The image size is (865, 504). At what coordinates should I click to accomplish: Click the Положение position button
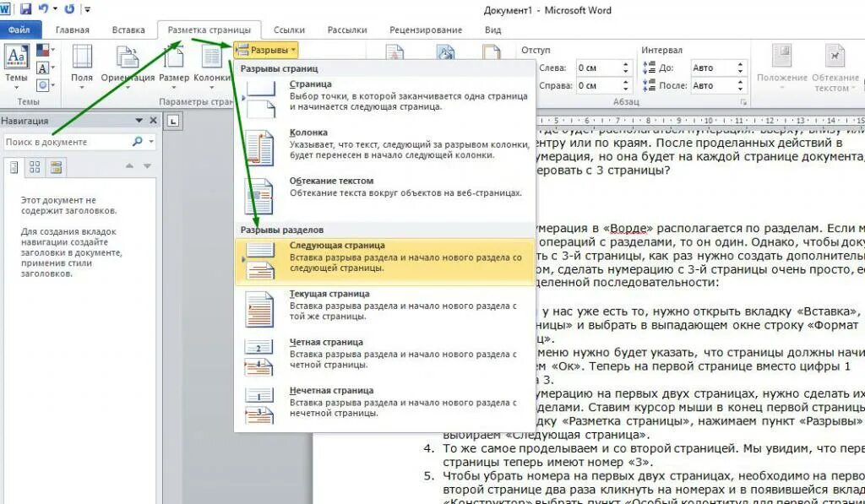click(781, 68)
